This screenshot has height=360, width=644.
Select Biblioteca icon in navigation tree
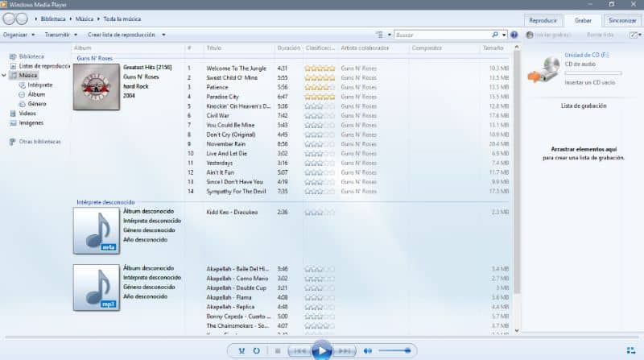(x=13, y=56)
